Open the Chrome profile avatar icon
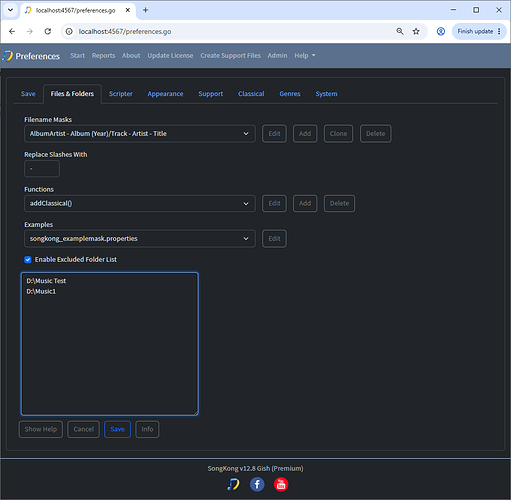The image size is (511, 500). tap(441, 31)
